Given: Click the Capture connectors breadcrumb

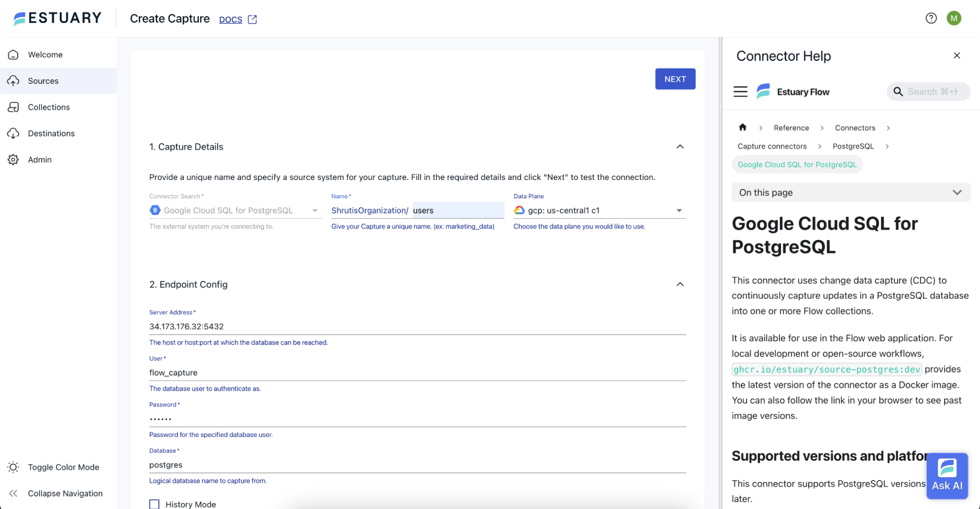Looking at the screenshot, I should pos(772,146).
